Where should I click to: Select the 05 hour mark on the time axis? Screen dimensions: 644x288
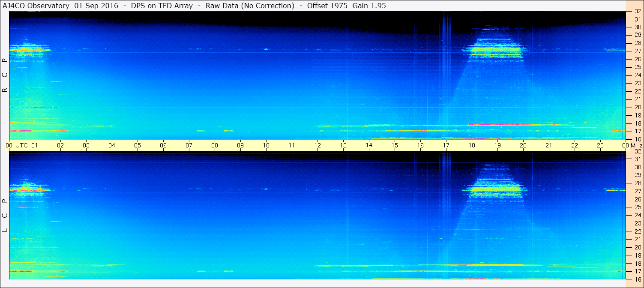point(138,145)
